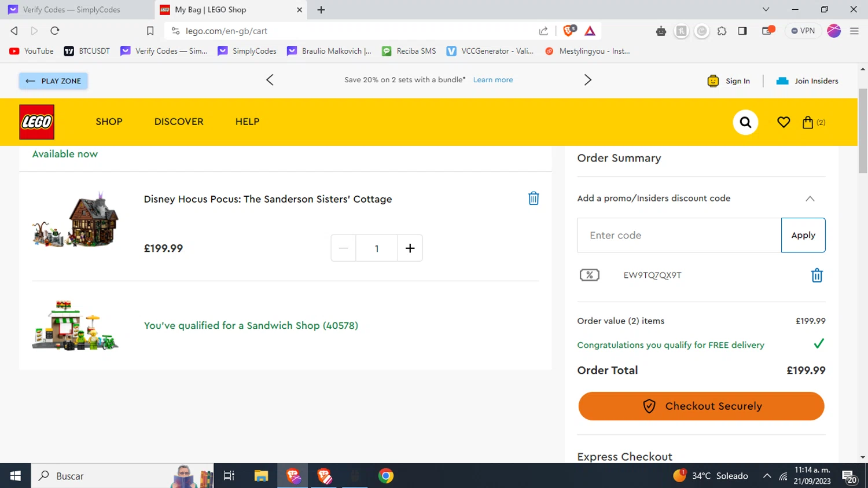Delete the Sanderson Sisters' Cottage item
This screenshot has height=488, width=868.
coord(534,199)
